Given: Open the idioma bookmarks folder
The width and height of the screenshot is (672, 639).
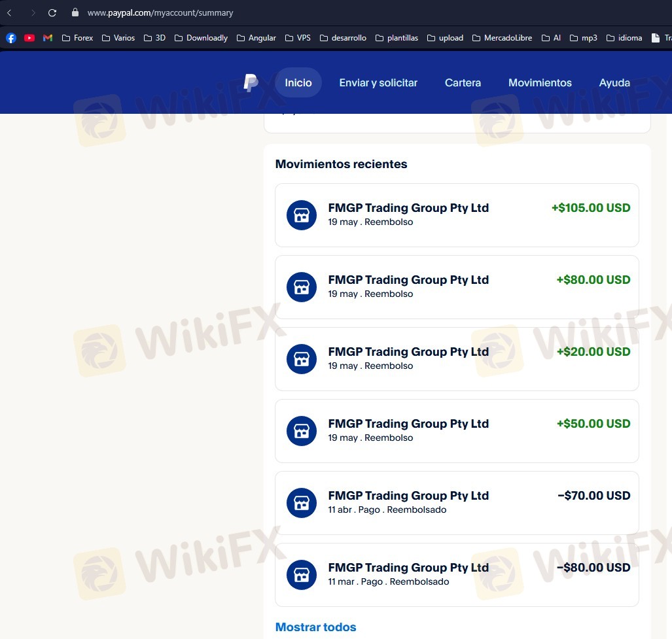Looking at the screenshot, I should click(x=624, y=38).
